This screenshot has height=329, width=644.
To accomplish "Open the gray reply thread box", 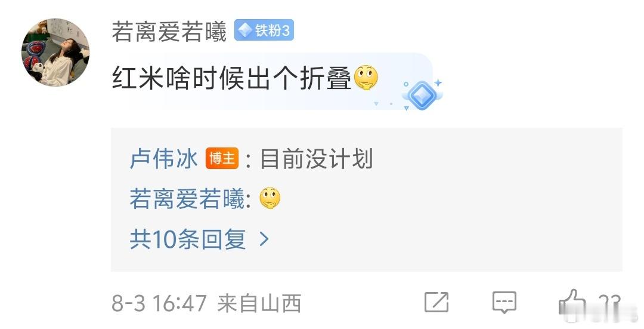I will click(367, 200).
